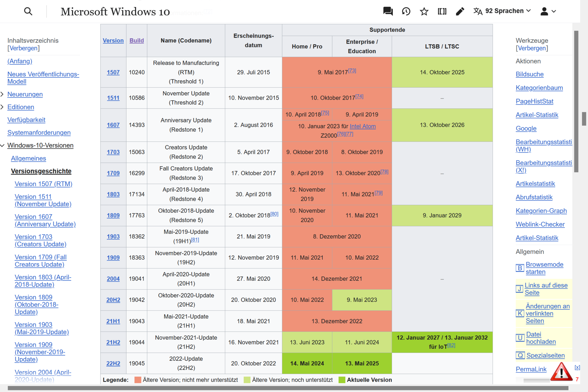588x392 pixels.
Task: Hide the Werkzeuge panel via Verbergen
Action: click(x=532, y=48)
